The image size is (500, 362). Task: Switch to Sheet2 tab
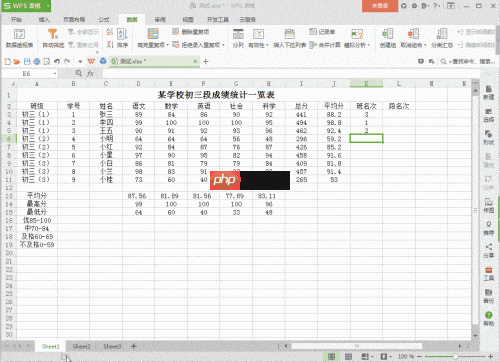click(x=81, y=346)
